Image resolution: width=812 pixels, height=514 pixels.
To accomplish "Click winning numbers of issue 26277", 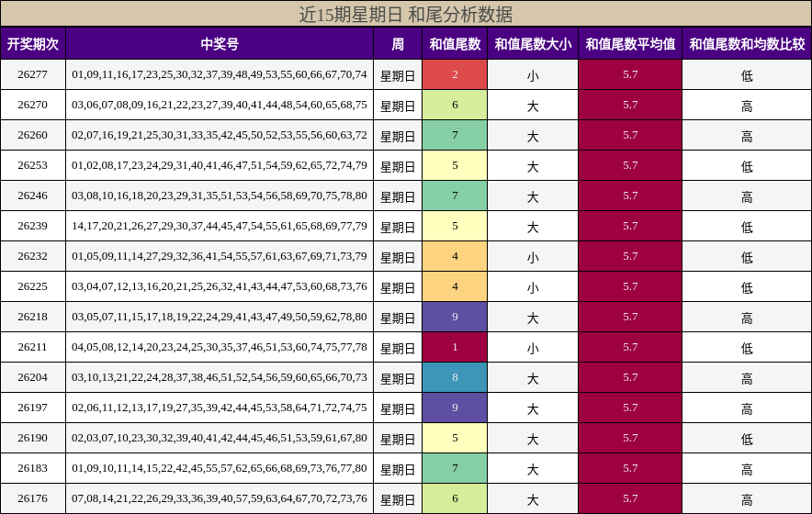I will (220, 74).
